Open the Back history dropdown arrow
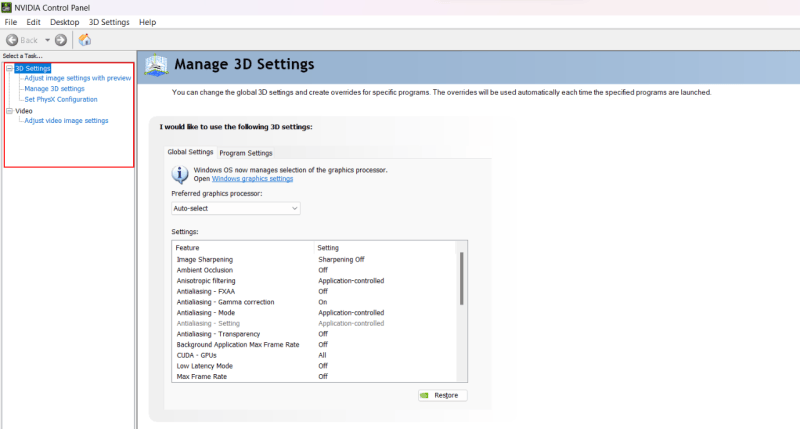 click(x=47, y=40)
